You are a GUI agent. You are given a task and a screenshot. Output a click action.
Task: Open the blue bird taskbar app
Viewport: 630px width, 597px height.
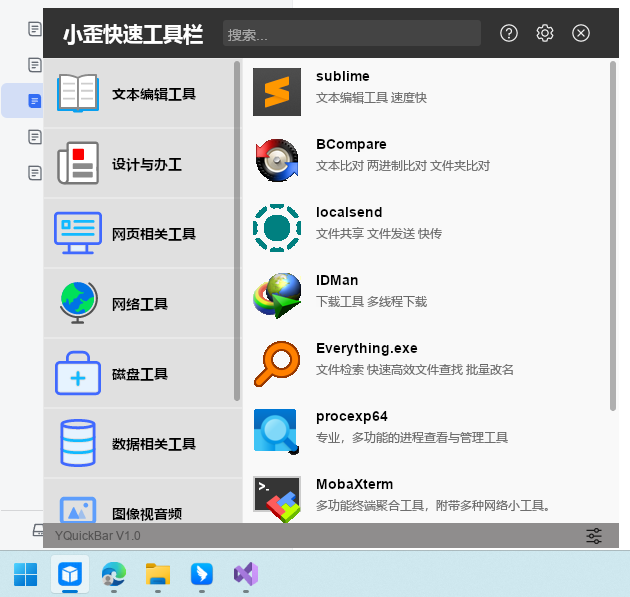[x=202, y=574]
